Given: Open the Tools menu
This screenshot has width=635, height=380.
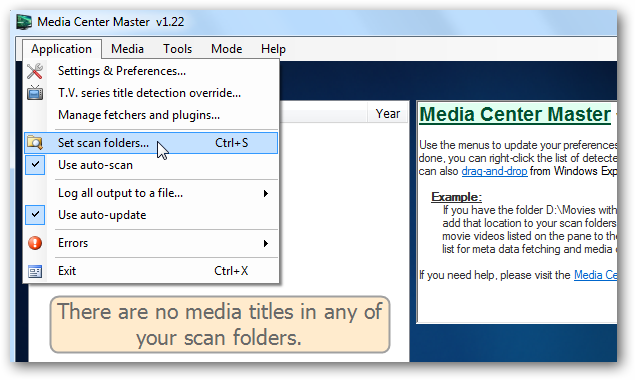Looking at the screenshot, I should point(177,49).
